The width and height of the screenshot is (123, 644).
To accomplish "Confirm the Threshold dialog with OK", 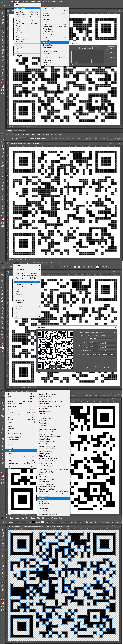I will point(111,48).
